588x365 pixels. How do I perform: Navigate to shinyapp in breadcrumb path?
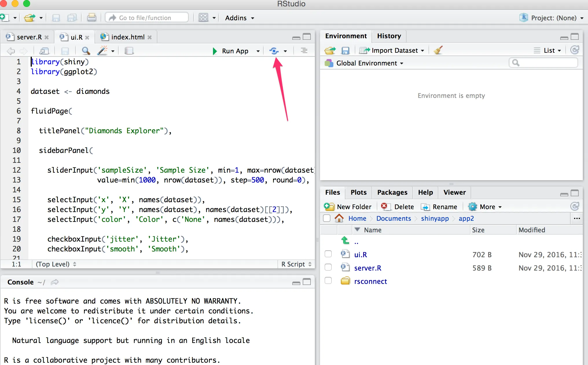[x=435, y=218]
